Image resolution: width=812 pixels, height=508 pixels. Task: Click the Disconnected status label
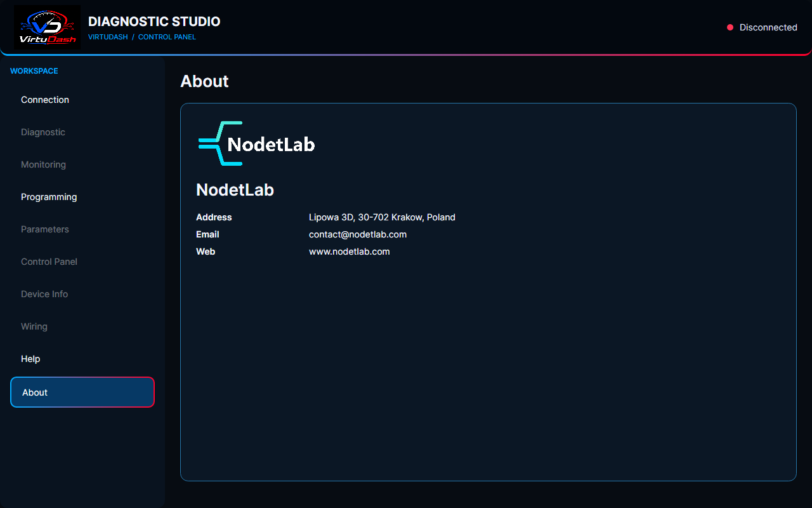[x=768, y=27]
